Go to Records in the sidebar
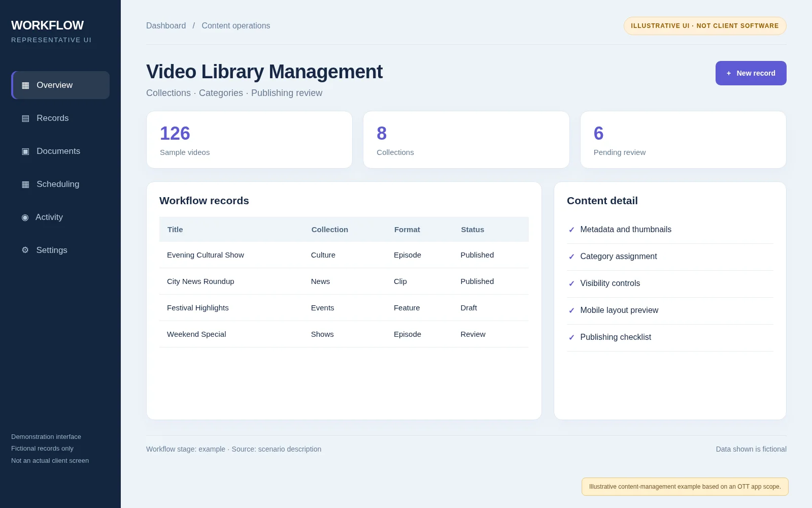Viewport: 812px width, 508px height. click(x=60, y=118)
